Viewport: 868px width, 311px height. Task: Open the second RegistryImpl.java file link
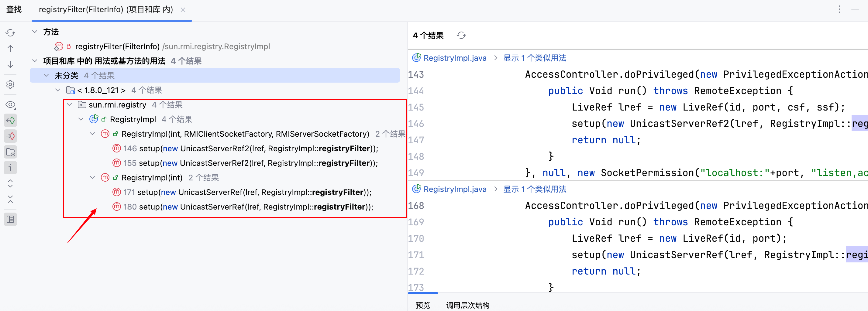(455, 189)
